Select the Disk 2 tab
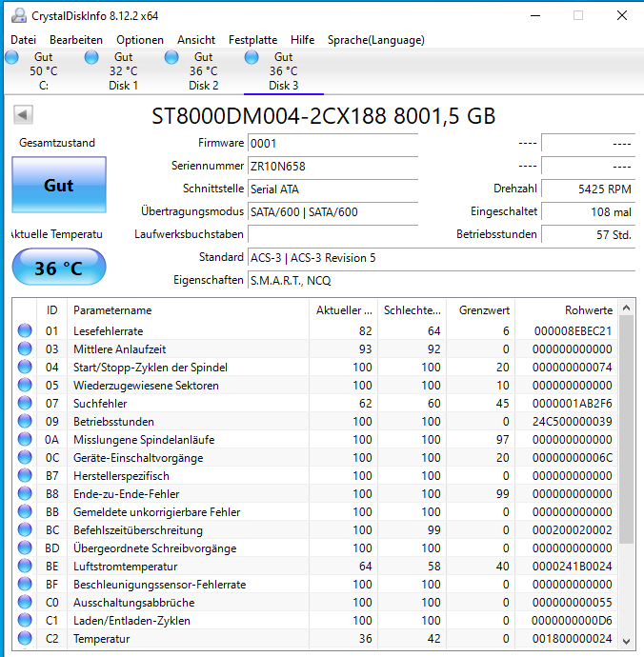 [203, 71]
